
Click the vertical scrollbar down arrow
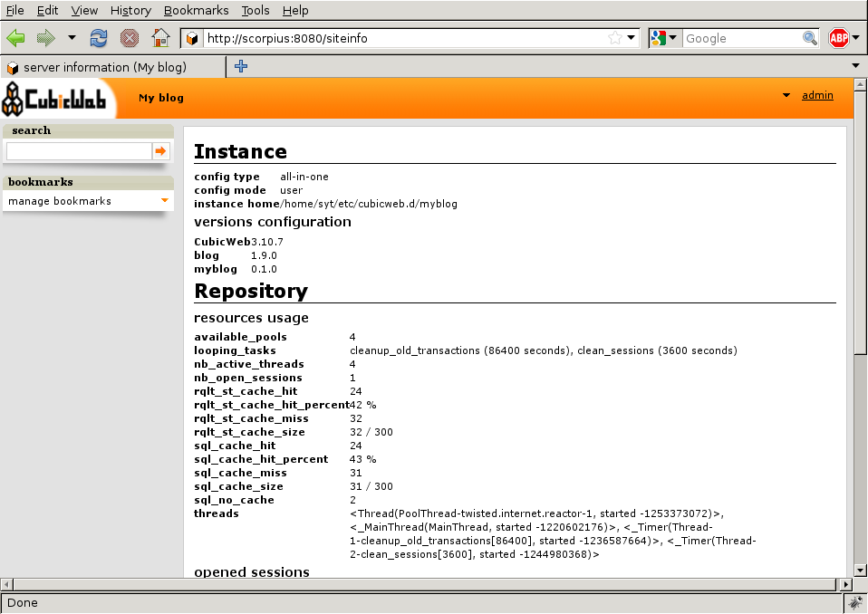coord(860,571)
